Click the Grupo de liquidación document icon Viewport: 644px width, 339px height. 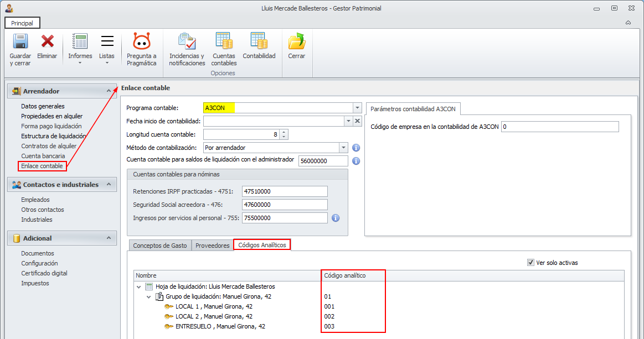(x=159, y=296)
